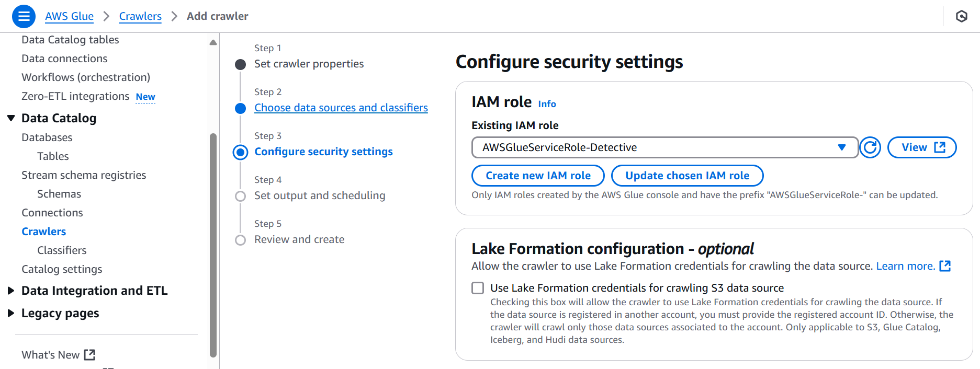Viewport: 980px width, 369px height.
Task: Open the hamburger navigation menu
Action: click(x=24, y=16)
